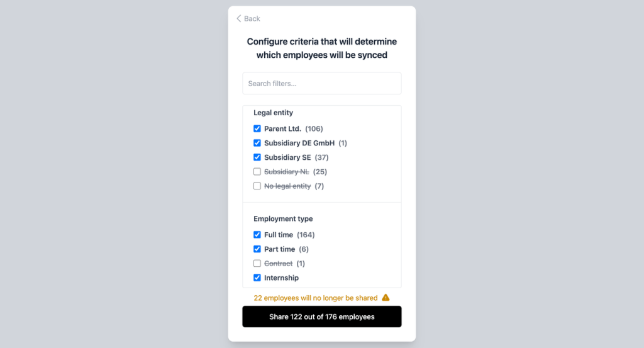
Task: Tick the Contract employment type checkbox
Action: [257, 264]
